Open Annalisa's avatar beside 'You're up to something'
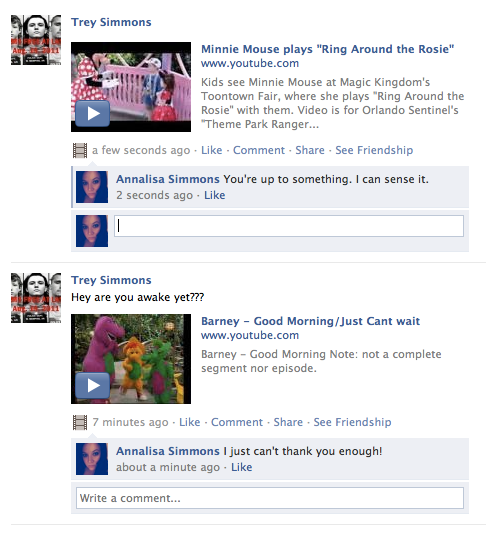 click(x=92, y=187)
